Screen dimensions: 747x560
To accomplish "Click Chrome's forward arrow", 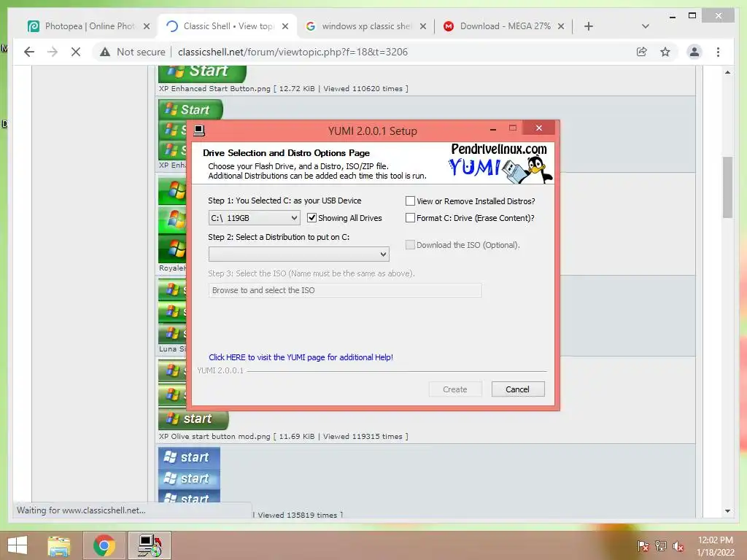I will click(x=53, y=52).
